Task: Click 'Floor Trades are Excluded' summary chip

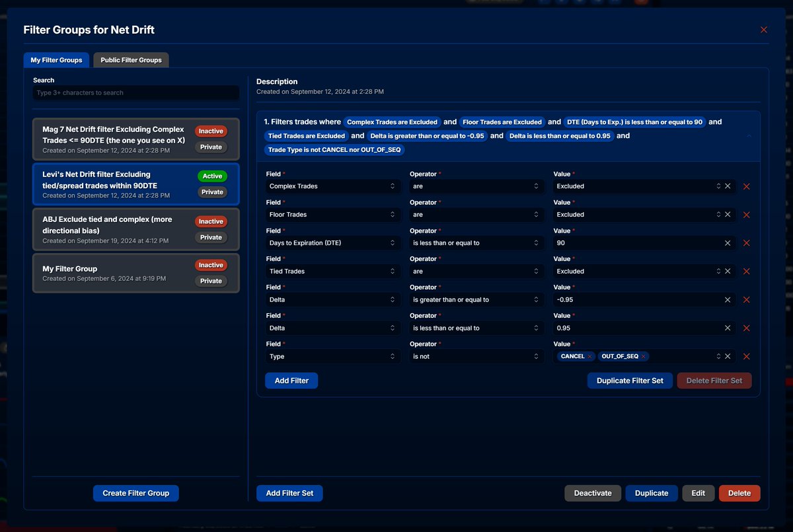Action: [x=502, y=122]
